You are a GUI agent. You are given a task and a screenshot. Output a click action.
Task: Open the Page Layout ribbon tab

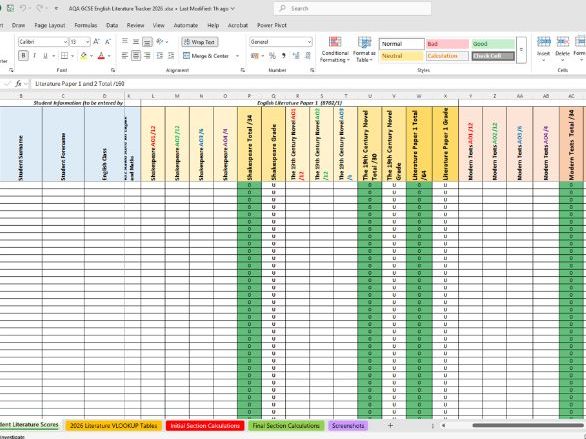(50, 25)
